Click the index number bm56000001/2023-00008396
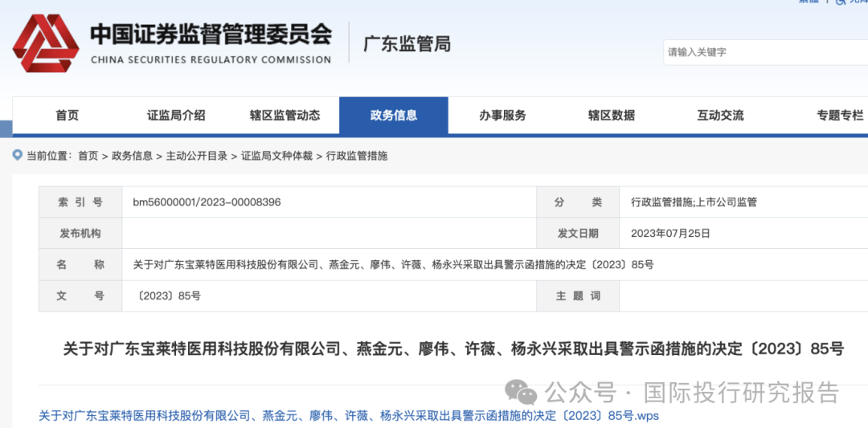This screenshot has height=428, width=868. [207, 202]
